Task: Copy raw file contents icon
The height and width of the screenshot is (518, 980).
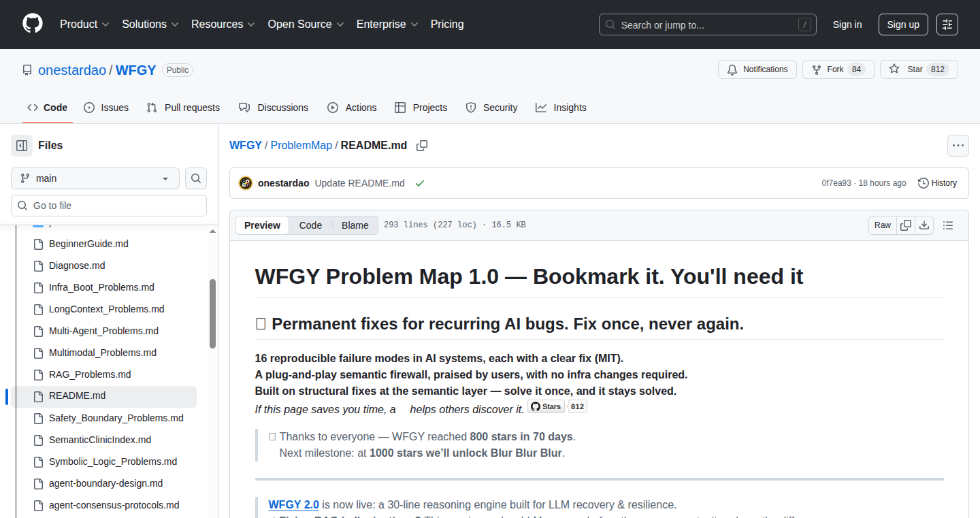Action: coord(906,225)
